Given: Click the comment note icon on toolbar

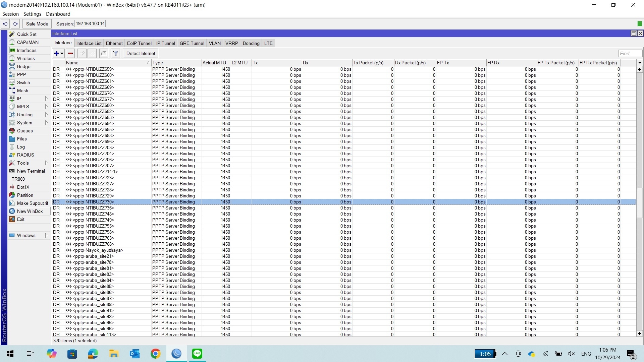Looking at the screenshot, I should click(x=104, y=53).
